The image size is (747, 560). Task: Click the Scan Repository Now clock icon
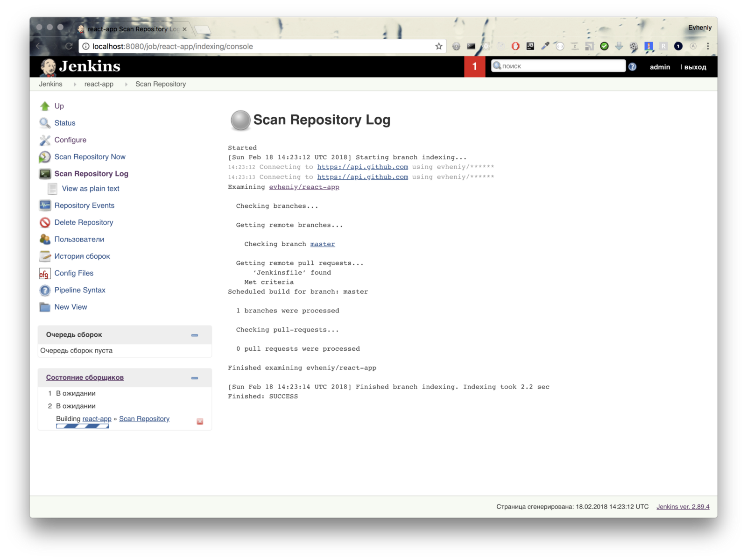[x=45, y=157]
